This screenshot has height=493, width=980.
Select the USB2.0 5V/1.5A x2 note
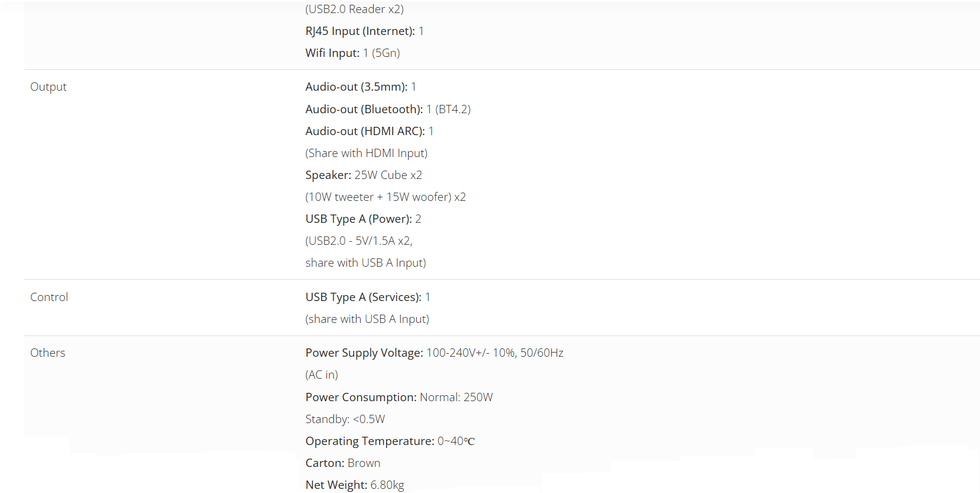point(359,241)
